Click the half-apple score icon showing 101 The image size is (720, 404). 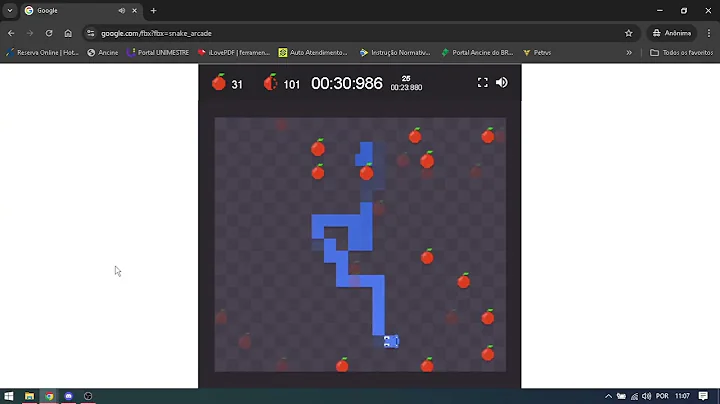click(270, 82)
